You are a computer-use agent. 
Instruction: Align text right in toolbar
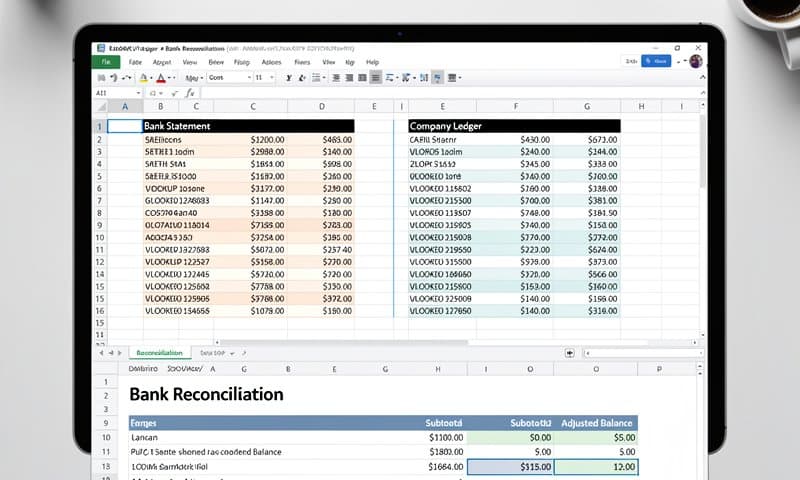[x=362, y=78]
